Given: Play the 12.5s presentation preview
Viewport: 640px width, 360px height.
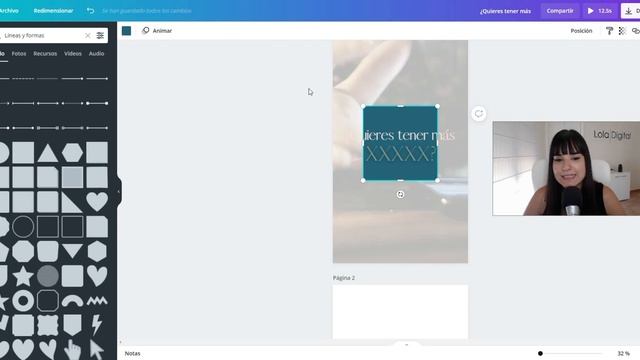Looking at the screenshot, I should (599, 11).
